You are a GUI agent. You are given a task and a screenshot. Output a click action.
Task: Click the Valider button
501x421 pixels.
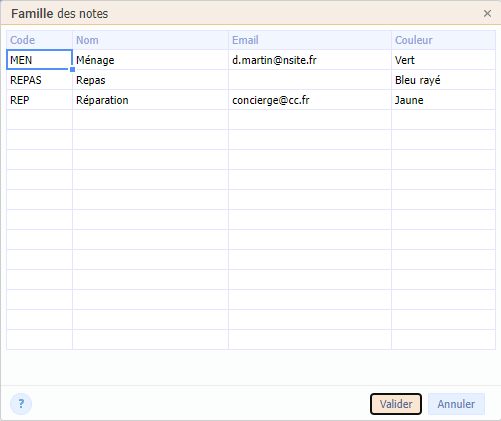(x=396, y=404)
